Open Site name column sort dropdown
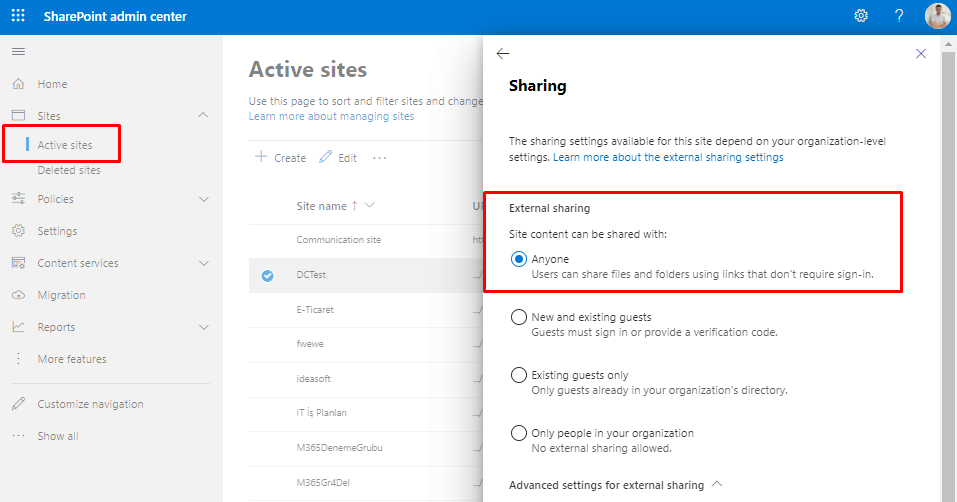The width and height of the screenshot is (957, 502). pos(370,206)
